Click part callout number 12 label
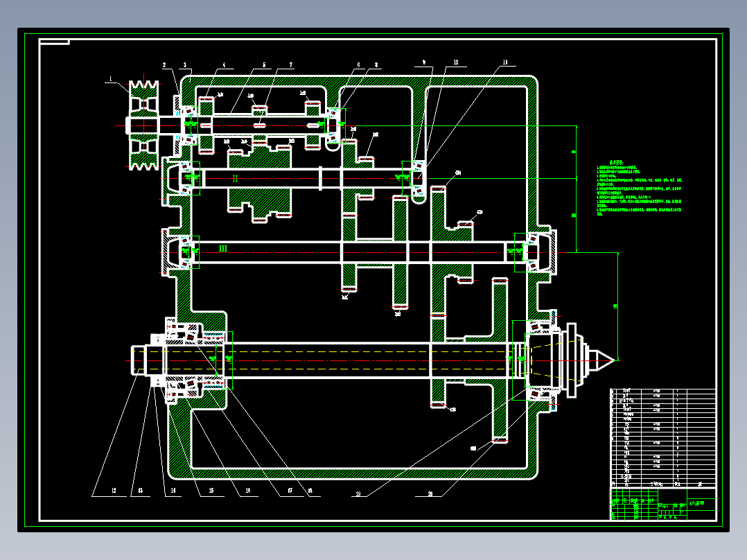This screenshot has width=747, height=560. pos(114,491)
